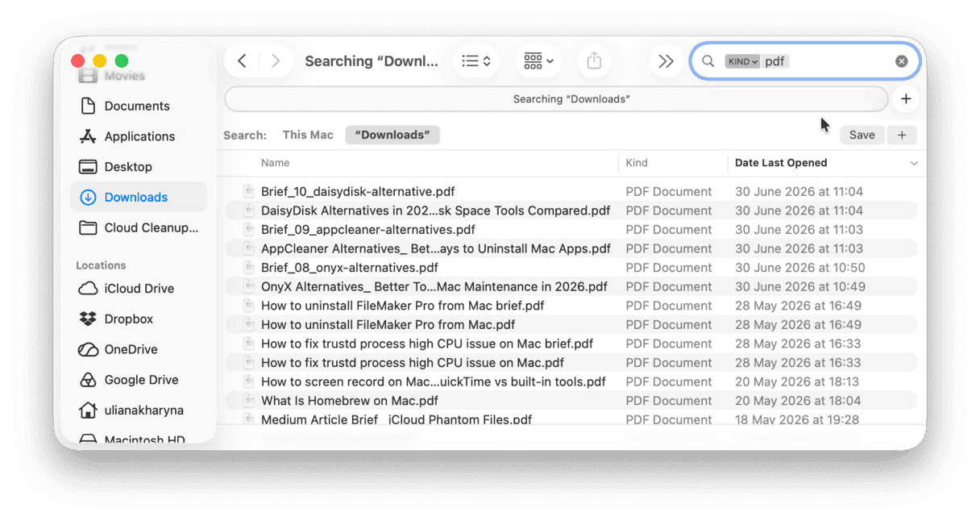Click PDF Document kind for Brief_09 row

pyautogui.click(x=669, y=230)
